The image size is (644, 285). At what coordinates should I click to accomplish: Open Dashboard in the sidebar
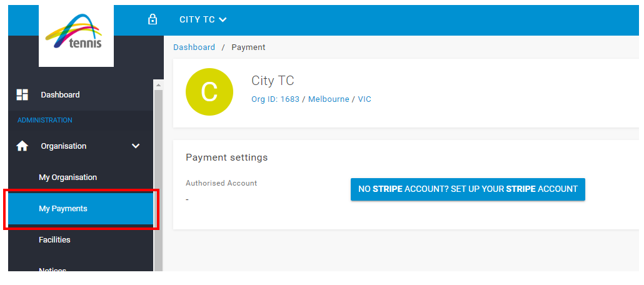coord(60,95)
